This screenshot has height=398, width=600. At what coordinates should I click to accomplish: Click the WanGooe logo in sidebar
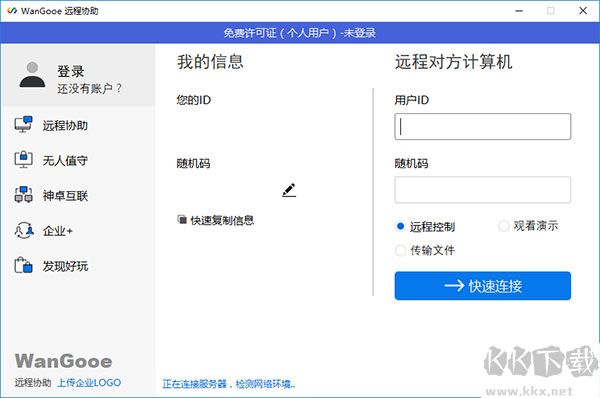tap(64, 361)
